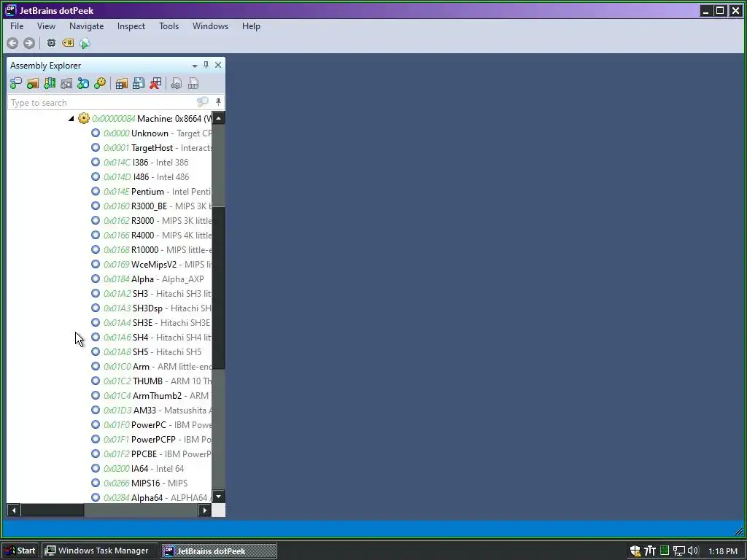Click horizontal scrollbar left arrow

[14, 510]
